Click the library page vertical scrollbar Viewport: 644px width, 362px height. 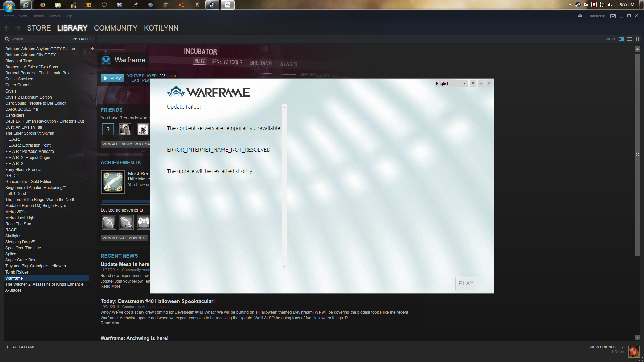click(x=637, y=154)
